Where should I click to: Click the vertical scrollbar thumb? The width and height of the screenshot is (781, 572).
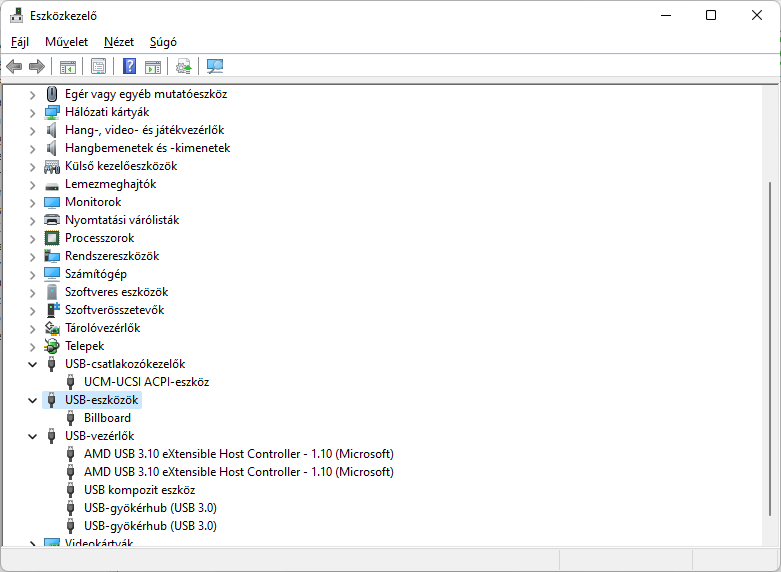[771, 349]
